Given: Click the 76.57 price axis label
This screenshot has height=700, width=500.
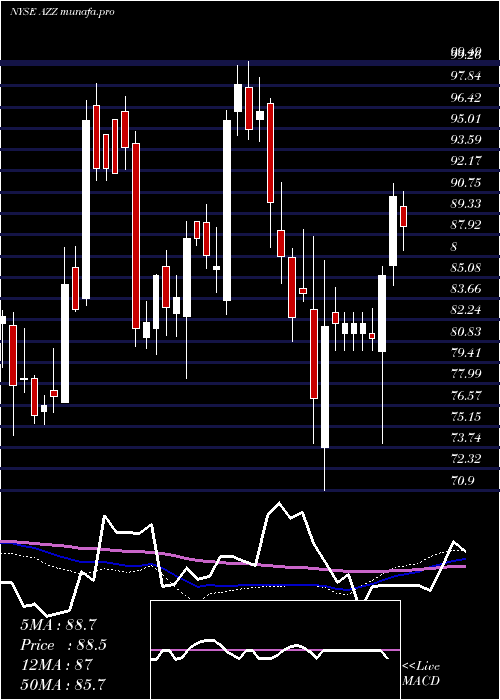Looking at the screenshot, I should coord(466,396).
